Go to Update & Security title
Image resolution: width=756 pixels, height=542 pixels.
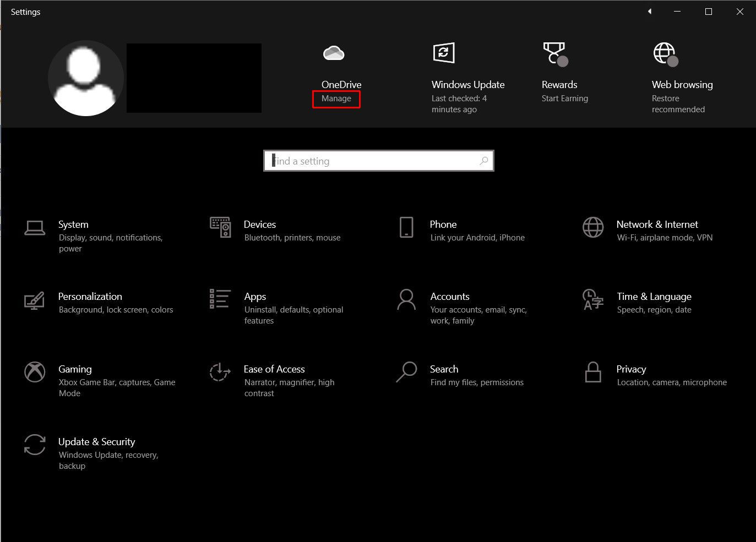coord(96,442)
